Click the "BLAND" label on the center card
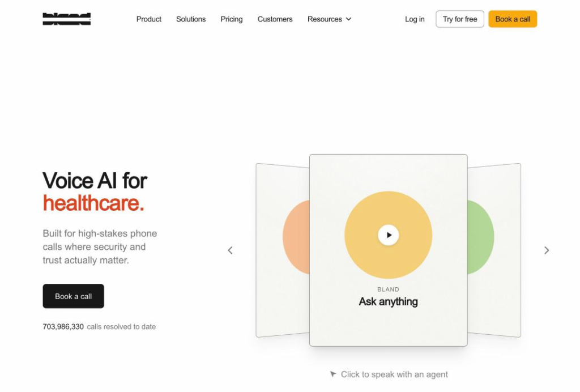This screenshot has height=392, width=580. tap(389, 289)
